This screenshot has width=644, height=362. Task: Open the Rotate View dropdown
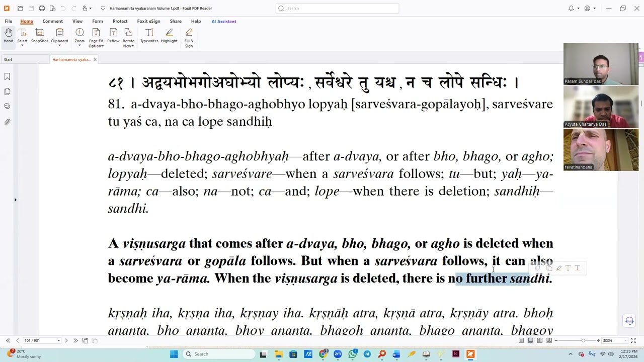(133, 46)
